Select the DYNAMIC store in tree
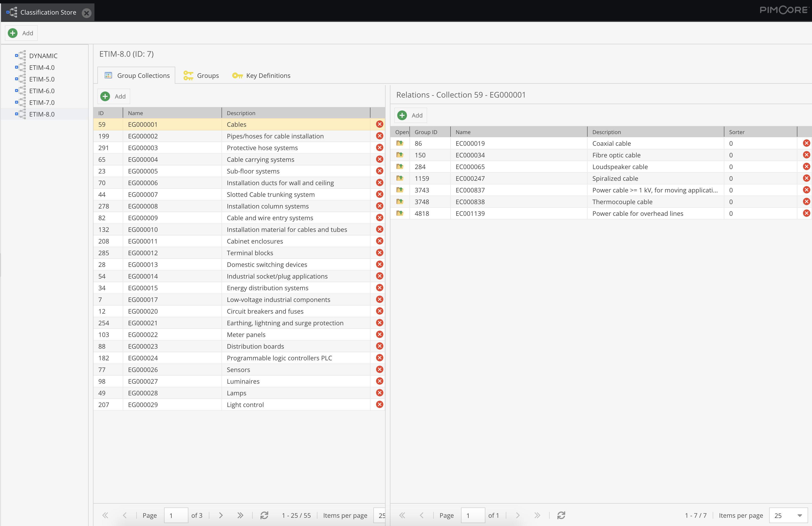Screen dimensions: 812x526 coord(43,56)
